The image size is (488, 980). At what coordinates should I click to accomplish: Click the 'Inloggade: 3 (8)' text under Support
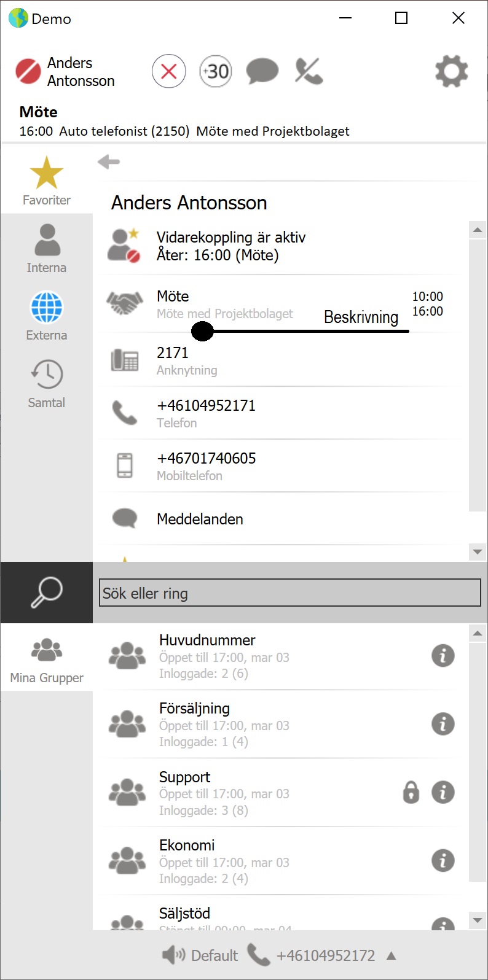[x=203, y=811]
